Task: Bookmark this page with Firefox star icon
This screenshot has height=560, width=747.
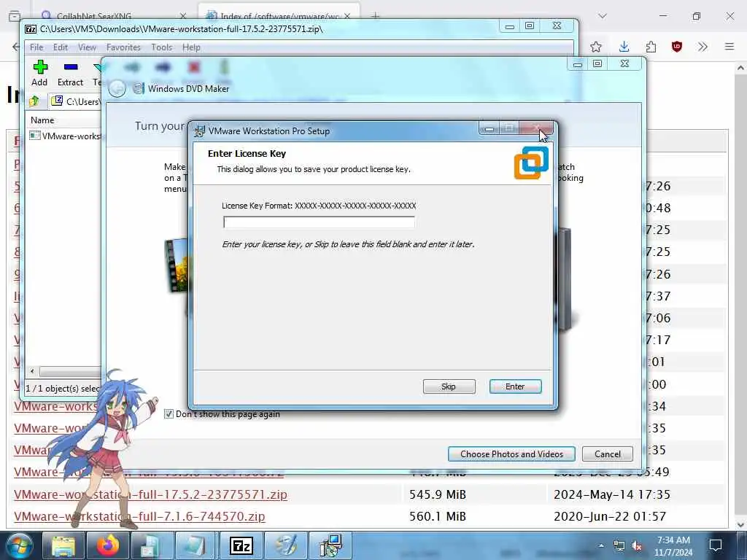Action: [595, 47]
